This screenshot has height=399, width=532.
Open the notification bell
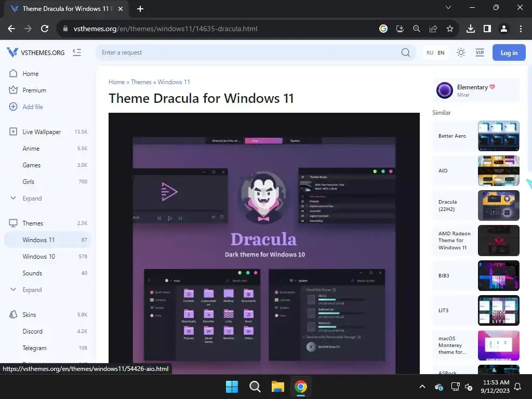point(518,387)
